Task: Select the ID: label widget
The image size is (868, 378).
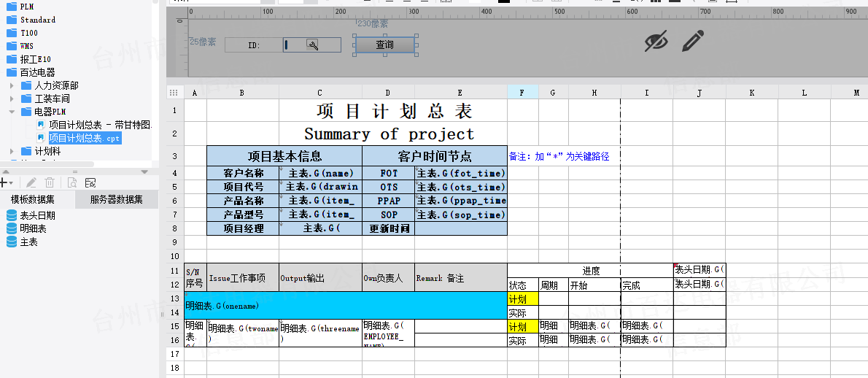Action: click(x=254, y=45)
